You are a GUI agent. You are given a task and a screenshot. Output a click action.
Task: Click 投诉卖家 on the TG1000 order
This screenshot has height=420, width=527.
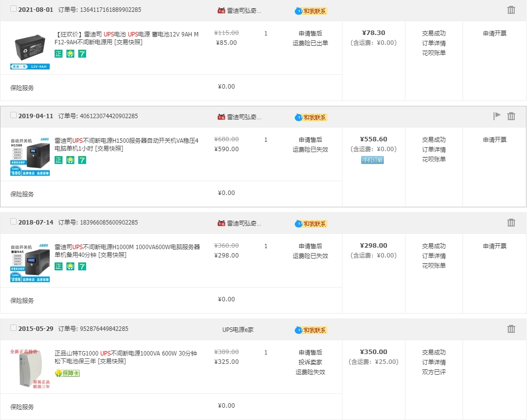[310, 362]
